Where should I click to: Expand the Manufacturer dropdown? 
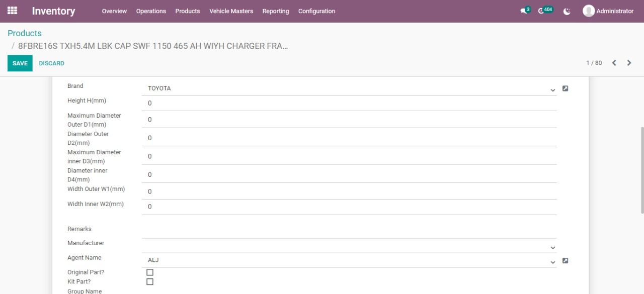point(552,248)
